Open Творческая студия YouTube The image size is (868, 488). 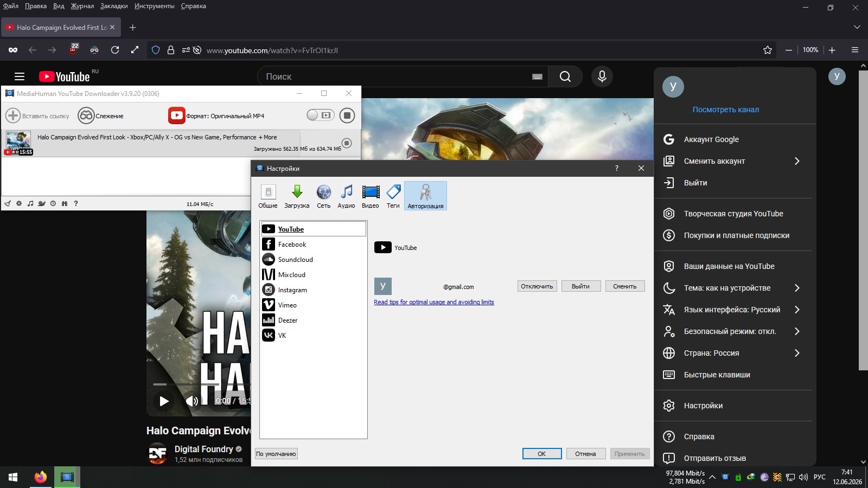tap(733, 214)
